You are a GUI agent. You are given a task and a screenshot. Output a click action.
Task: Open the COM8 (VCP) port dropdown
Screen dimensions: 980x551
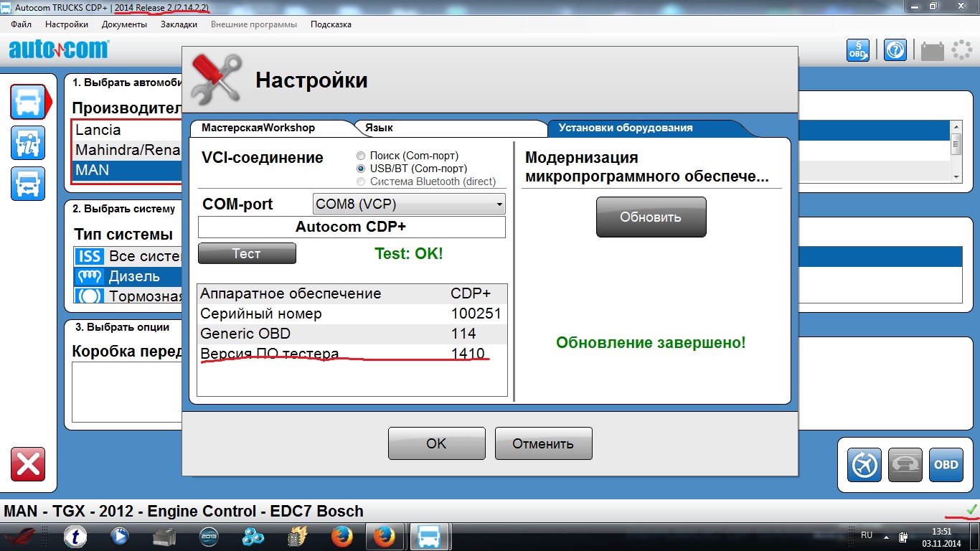(x=409, y=204)
